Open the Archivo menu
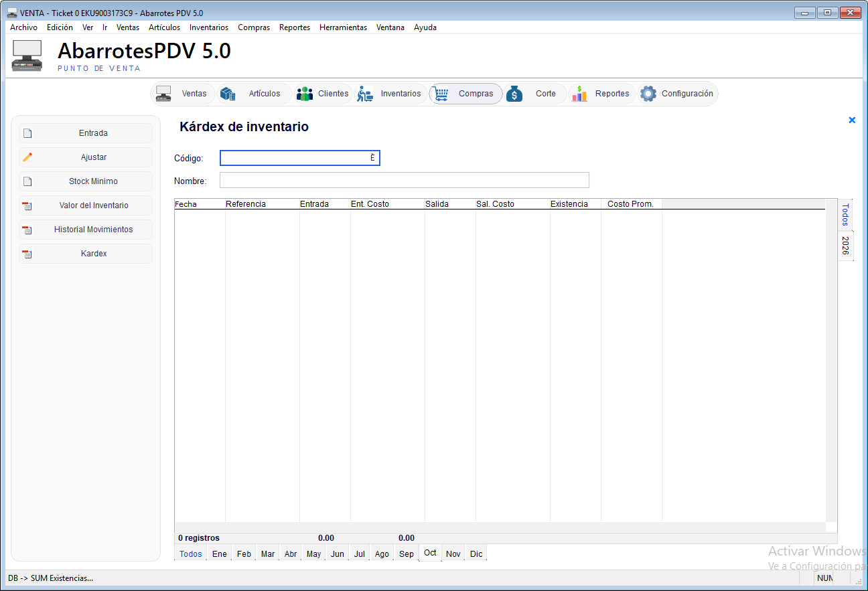 [23, 27]
